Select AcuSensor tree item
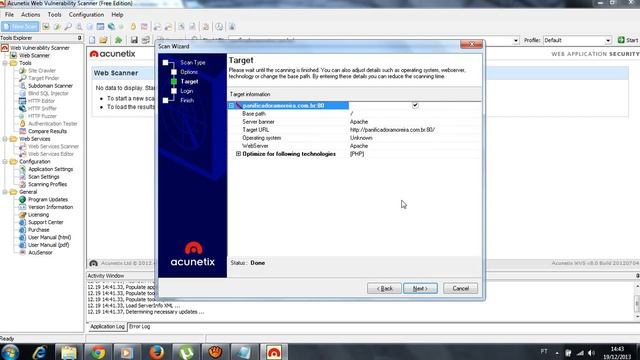 [40, 253]
